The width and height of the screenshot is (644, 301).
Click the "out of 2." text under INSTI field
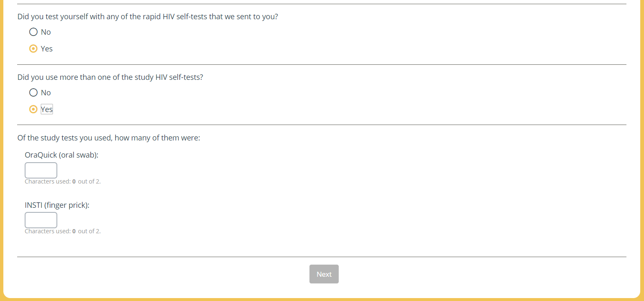[x=89, y=232]
